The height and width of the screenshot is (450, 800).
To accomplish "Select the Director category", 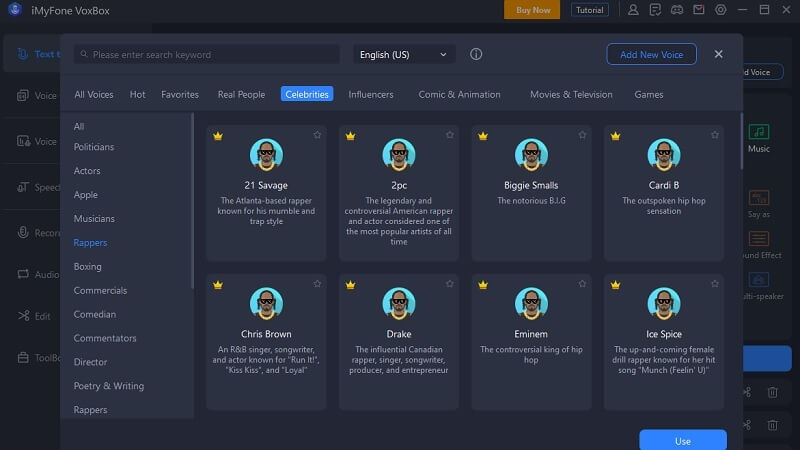I will tap(90, 362).
